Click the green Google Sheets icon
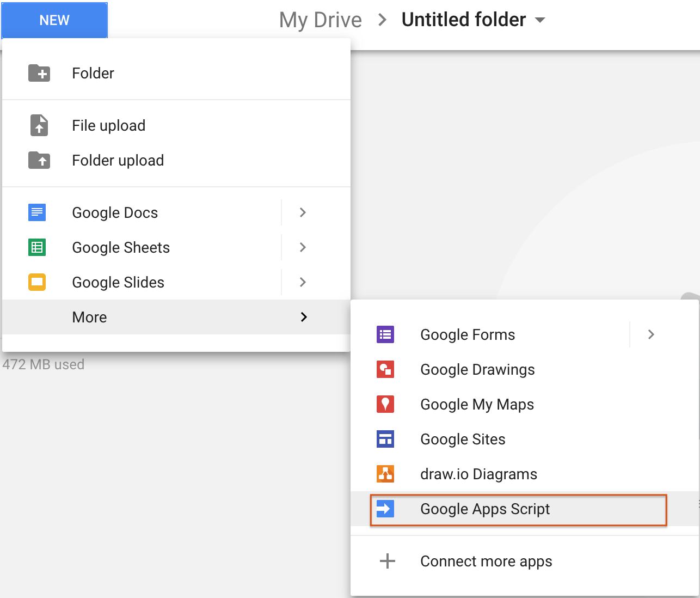Image resolution: width=700 pixels, height=598 pixels. 37,247
